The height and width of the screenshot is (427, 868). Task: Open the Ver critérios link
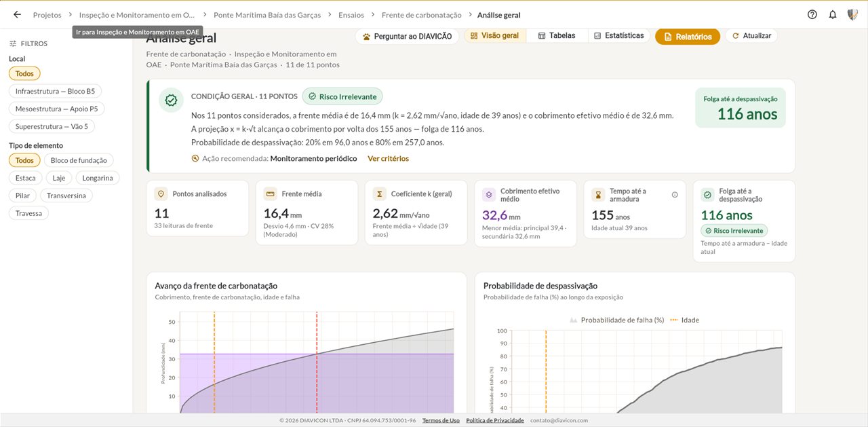click(388, 158)
